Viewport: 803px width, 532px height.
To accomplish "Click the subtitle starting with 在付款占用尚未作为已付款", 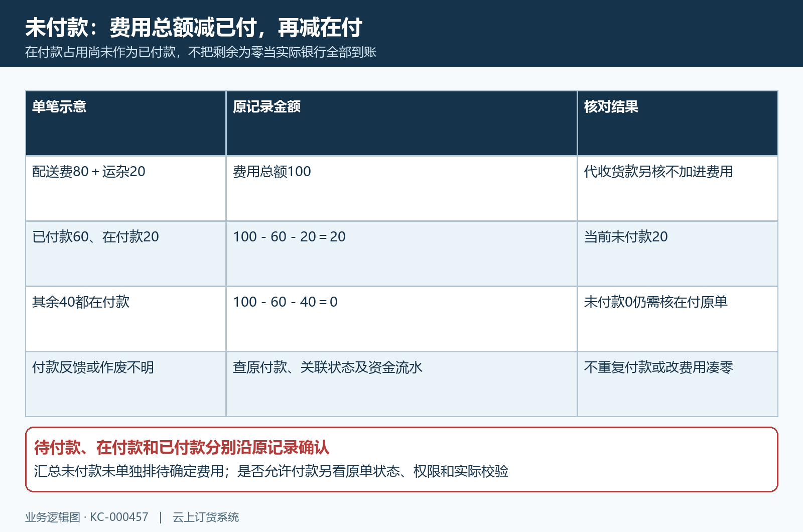I will pos(201,52).
